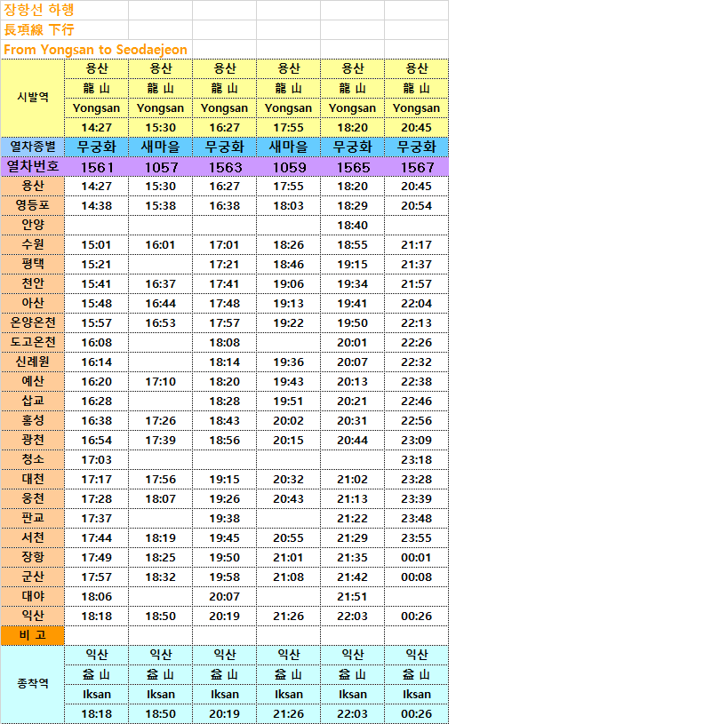Click 16:37 in the 천안 row
This screenshot has width=728, height=724.
161,283
